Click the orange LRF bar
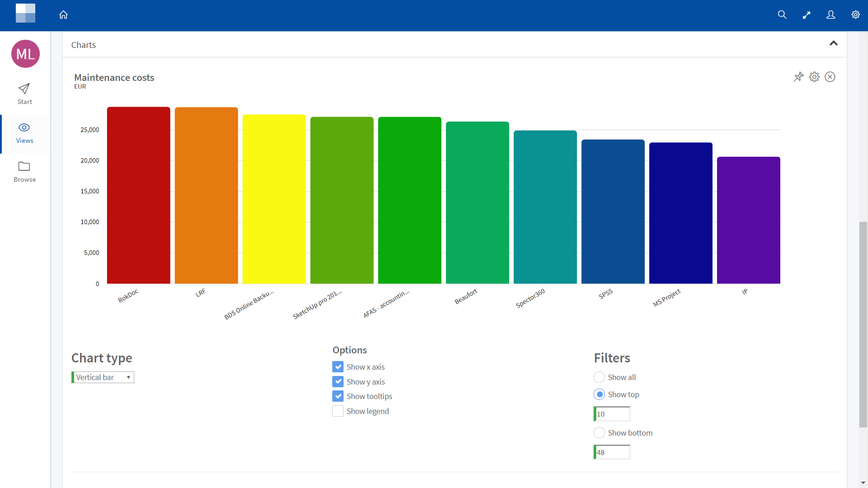The image size is (868, 488). pyautogui.click(x=206, y=195)
